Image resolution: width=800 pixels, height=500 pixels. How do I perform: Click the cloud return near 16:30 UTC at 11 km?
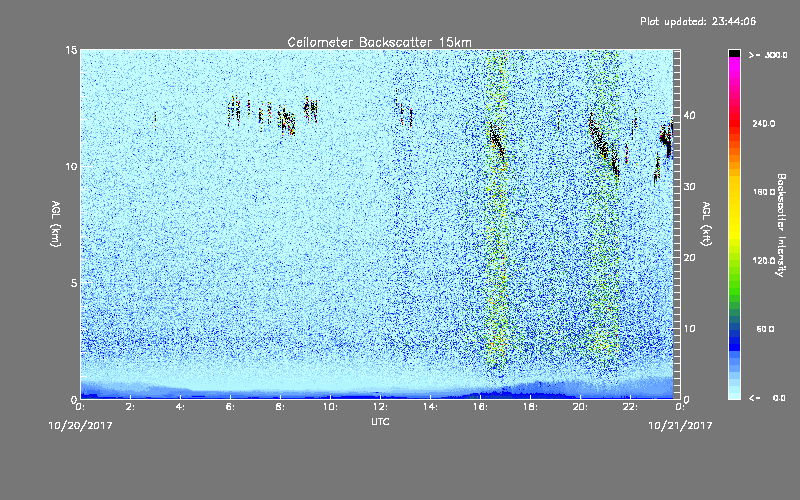496,139
